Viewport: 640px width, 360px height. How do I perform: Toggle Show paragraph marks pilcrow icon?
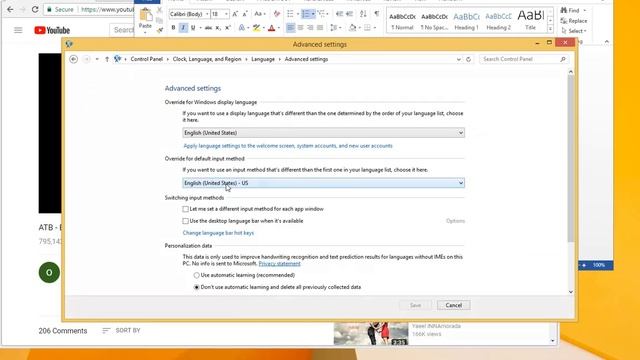377,14
